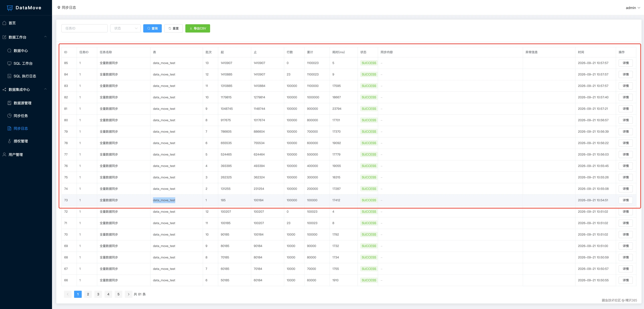Click data_move_test cell in row 73
The image size is (644, 309).
164,200
